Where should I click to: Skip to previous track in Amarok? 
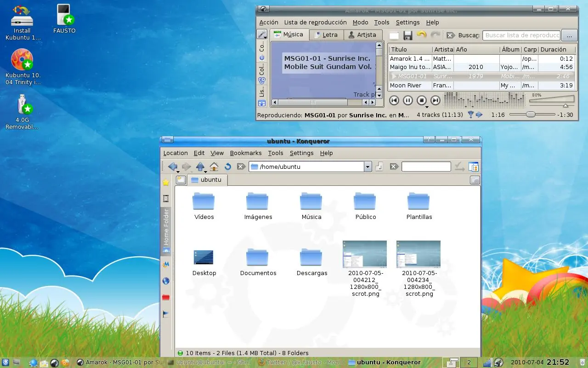tap(394, 100)
